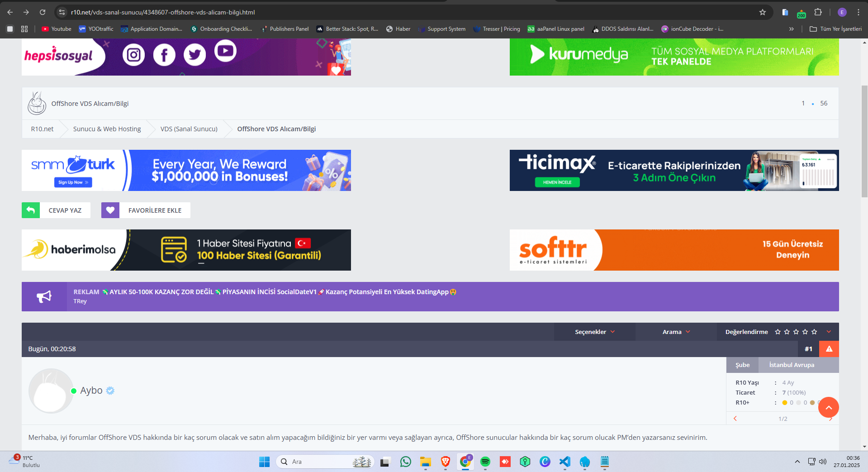
Task: Click the Twitter icon in hepsisosyal banner
Action: tap(195, 55)
